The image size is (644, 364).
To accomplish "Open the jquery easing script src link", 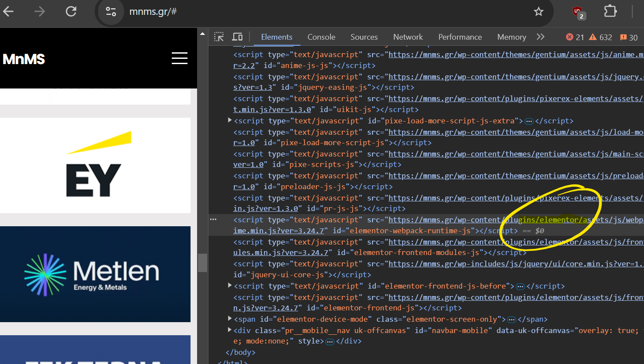I will [x=516, y=77].
